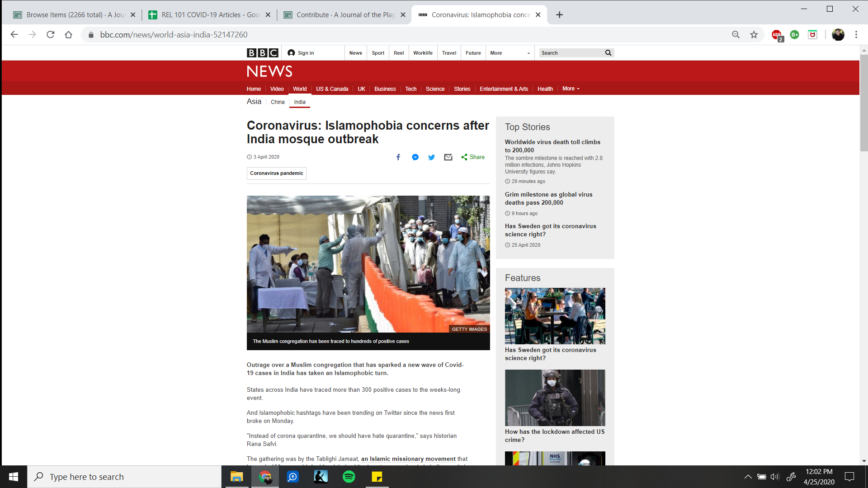Expand the BBC top More dropdown
The height and width of the screenshot is (488, 868).
tap(509, 53)
